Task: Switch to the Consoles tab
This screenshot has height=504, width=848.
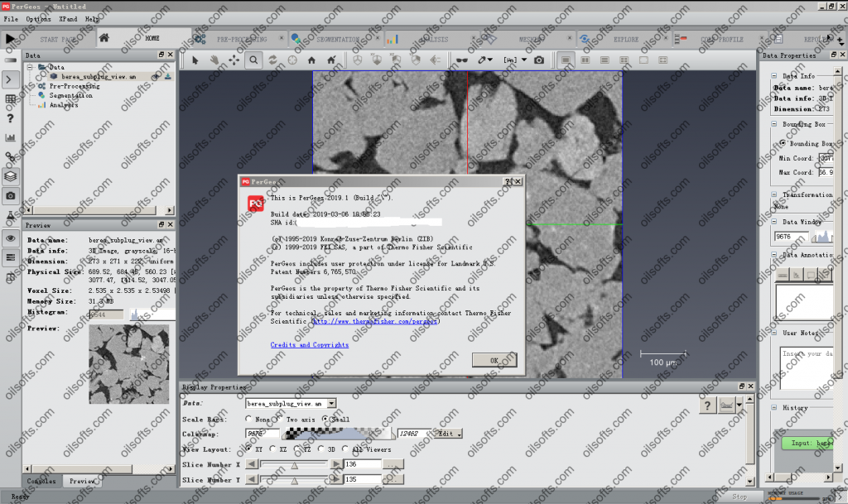Action: [41, 481]
